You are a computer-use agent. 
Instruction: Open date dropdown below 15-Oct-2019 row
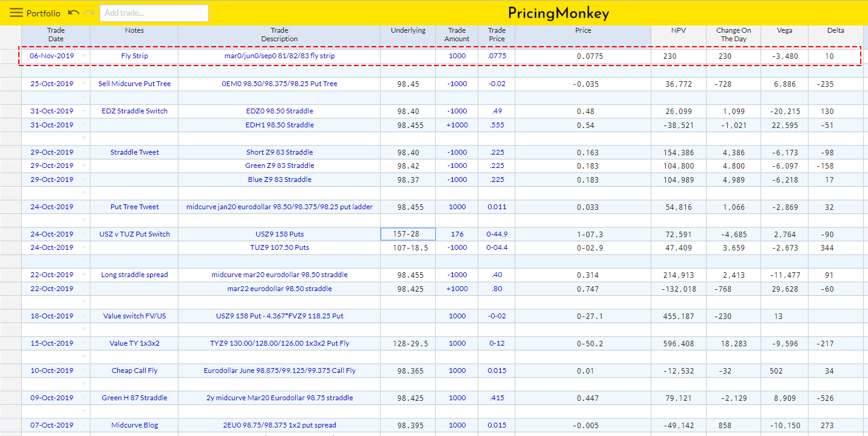pos(84,357)
